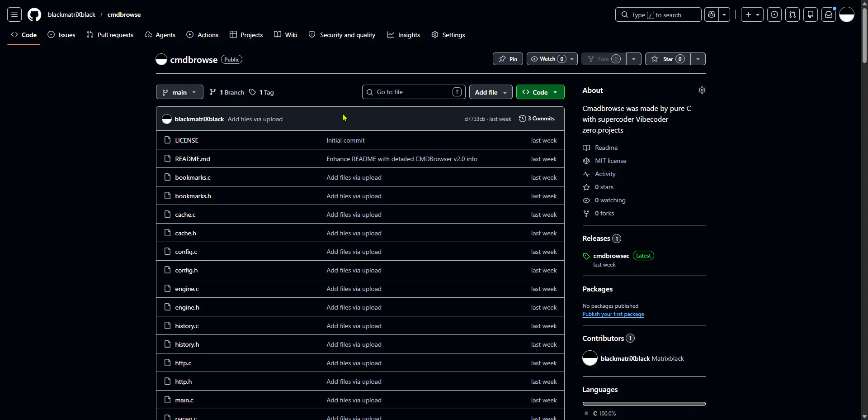The width and height of the screenshot is (868, 420).
Task: Switch to the Code tab
Action: click(24, 35)
